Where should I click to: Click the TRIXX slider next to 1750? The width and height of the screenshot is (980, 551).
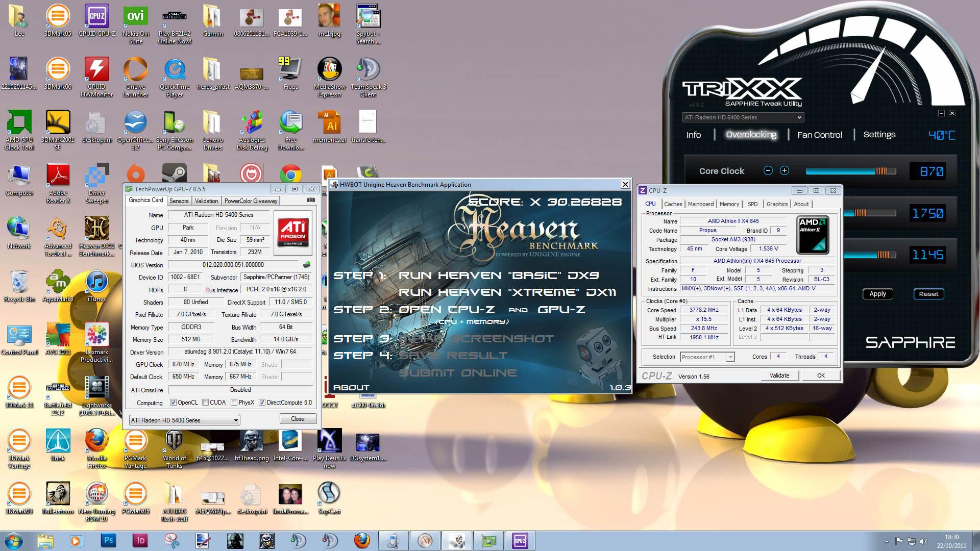[869, 213]
